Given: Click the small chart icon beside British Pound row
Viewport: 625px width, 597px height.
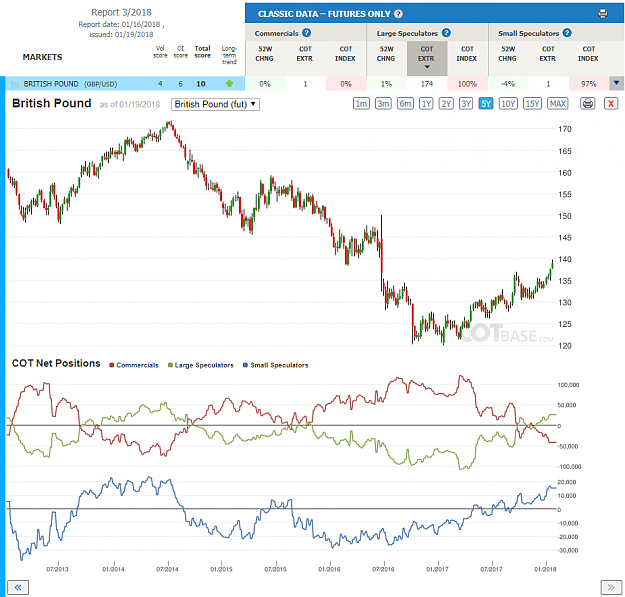Looking at the screenshot, I should [15, 84].
